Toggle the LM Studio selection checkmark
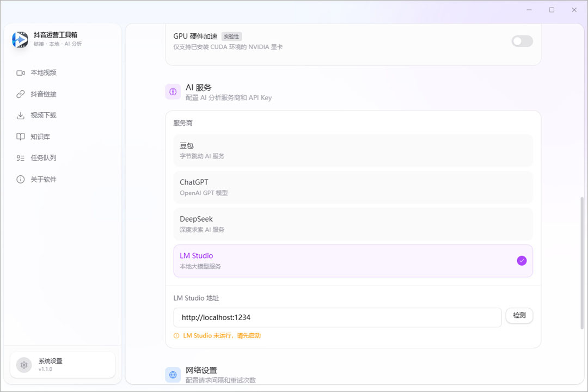This screenshot has width=588, height=392. click(522, 261)
